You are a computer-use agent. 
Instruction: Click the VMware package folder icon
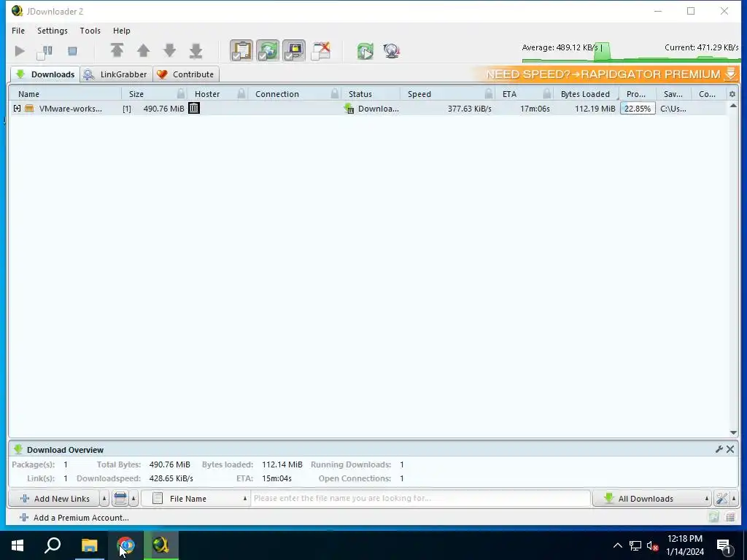point(29,109)
